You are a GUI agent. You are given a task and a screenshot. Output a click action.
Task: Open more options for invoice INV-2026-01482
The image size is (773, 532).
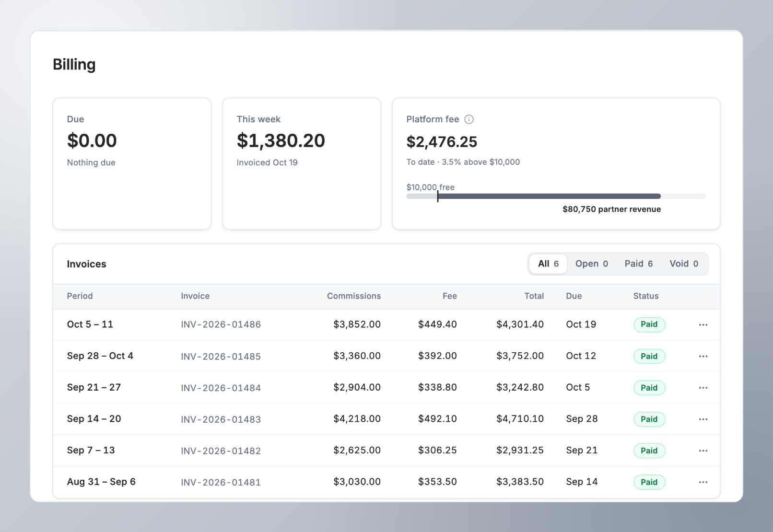point(703,451)
